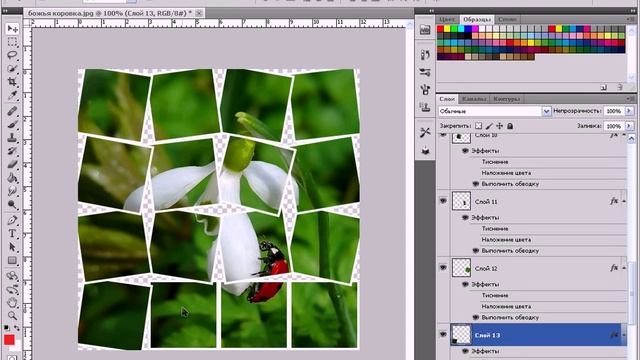Select the 3D Camera Orbit tool
The height and width of the screenshot is (360, 640).
[12, 289]
